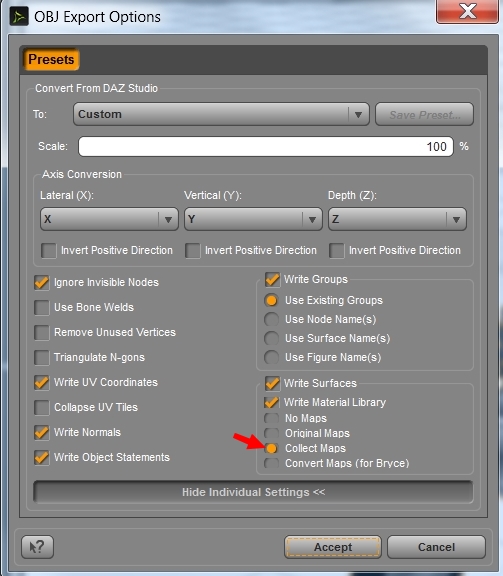
Task: Click the Accept button
Action: pos(333,547)
